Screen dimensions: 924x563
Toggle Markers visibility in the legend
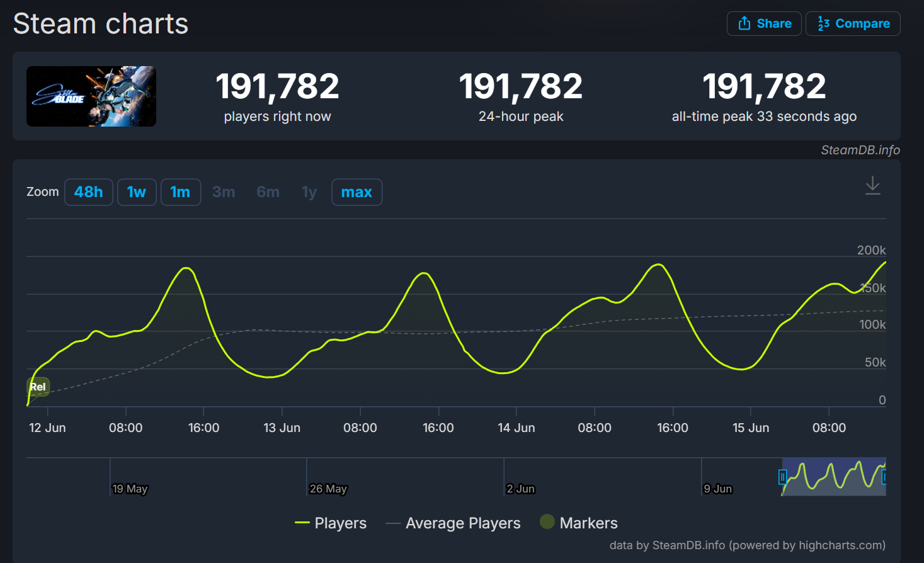(x=579, y=523)
